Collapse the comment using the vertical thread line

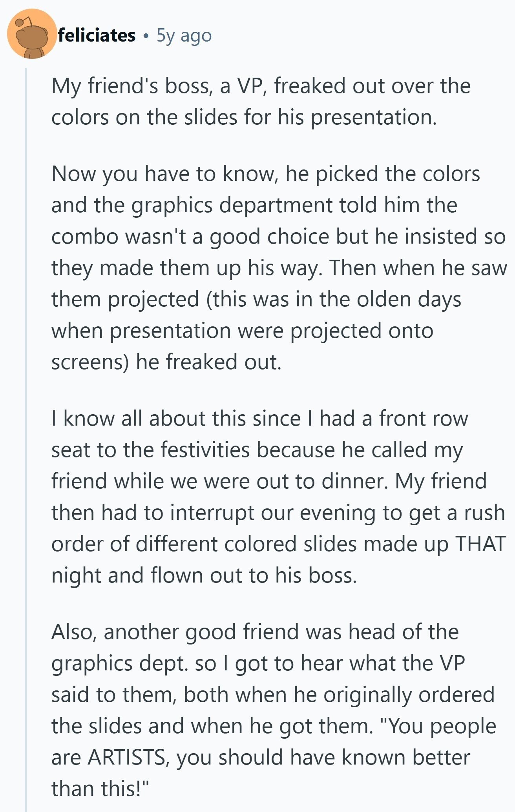coord(26,431)
